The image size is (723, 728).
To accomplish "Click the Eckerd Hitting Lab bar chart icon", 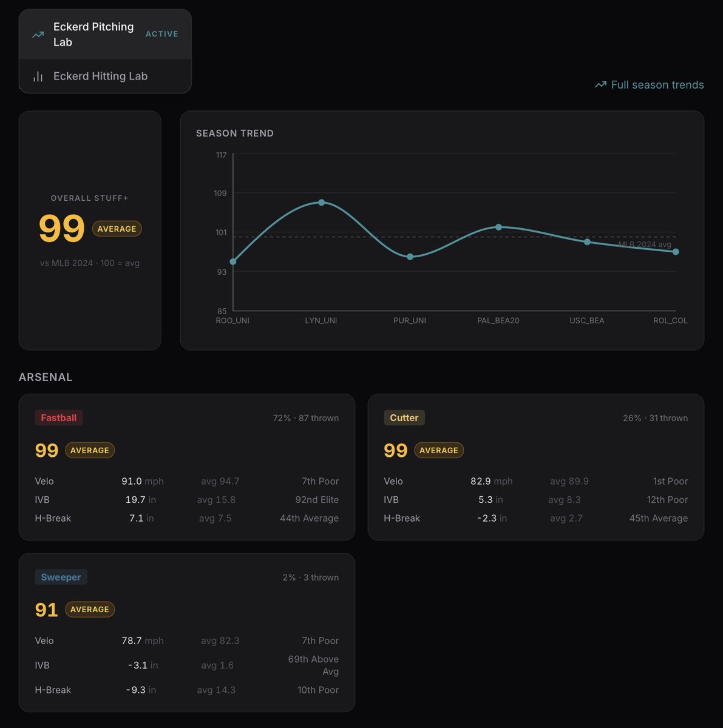I will 38,76.
